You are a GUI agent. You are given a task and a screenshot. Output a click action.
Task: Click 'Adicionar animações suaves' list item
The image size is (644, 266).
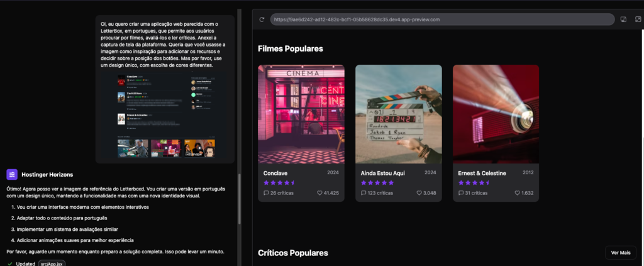pos(75,240)
